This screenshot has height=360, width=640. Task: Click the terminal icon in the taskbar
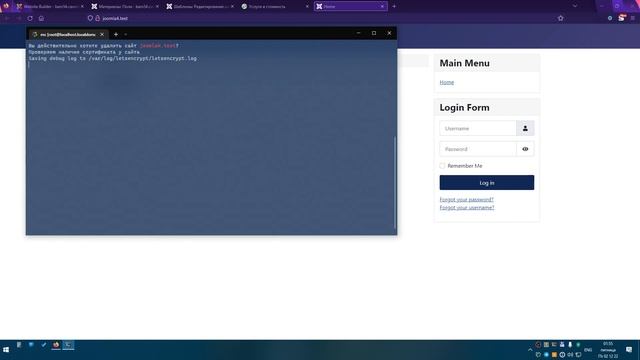click(x=68, y=345)
